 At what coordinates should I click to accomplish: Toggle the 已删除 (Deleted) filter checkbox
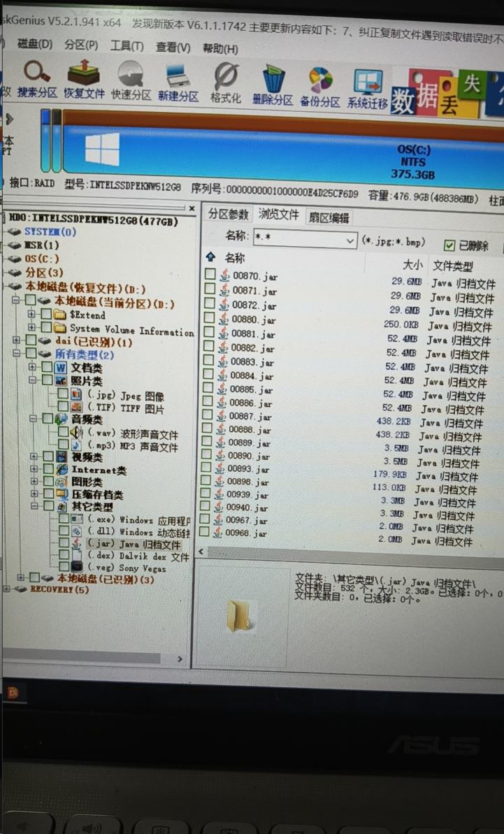(x=450, y=245)
